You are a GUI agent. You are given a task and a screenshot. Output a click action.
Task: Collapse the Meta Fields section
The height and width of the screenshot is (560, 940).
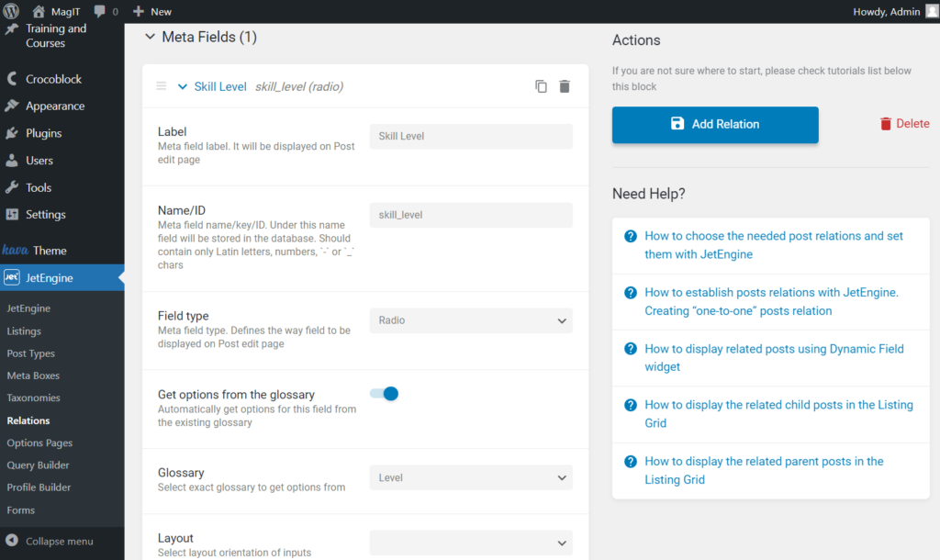150,37
